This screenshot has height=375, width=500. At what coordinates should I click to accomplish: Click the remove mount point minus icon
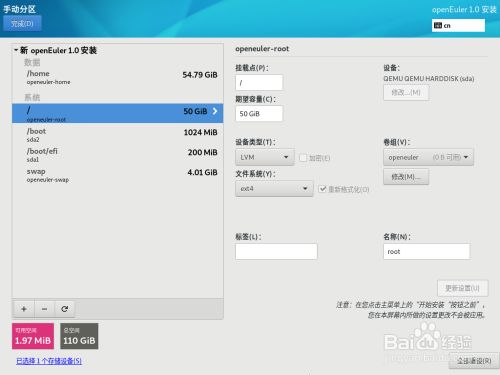[x=44, y=309]
